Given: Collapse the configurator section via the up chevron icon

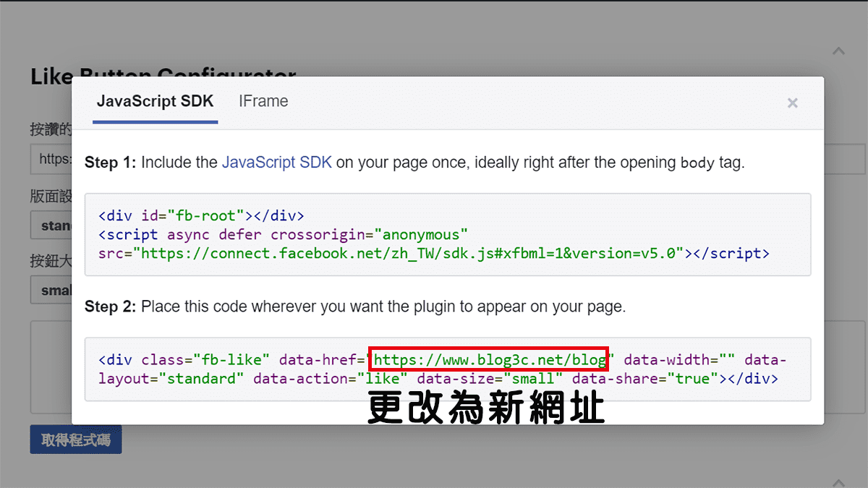Looking at the screenshot, I should point(838,51).
